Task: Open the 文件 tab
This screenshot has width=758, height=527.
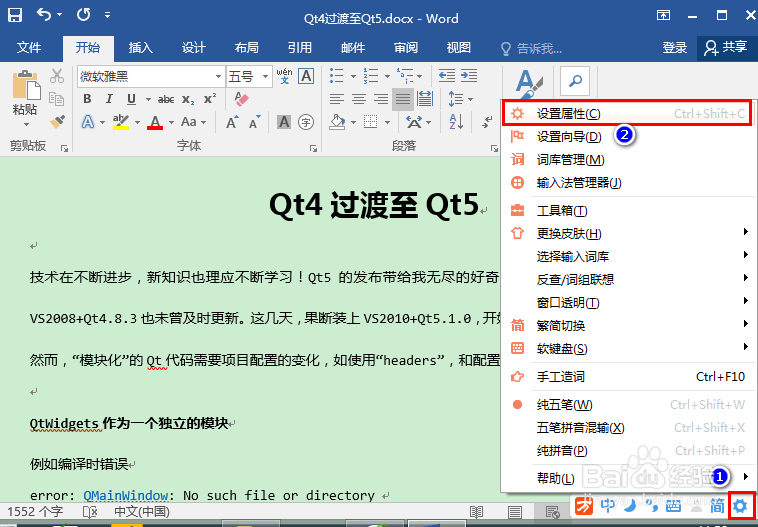Action: pyautogui.click(x=29, y=47)
